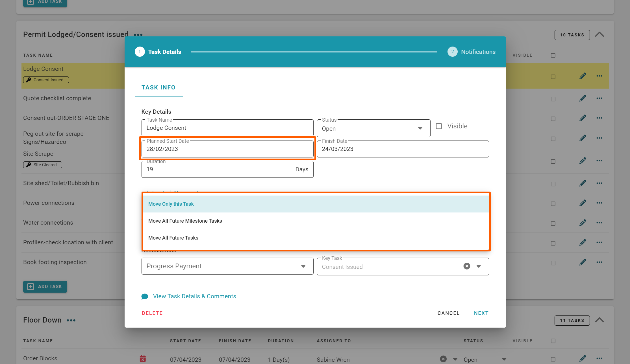Viewport: 630px width, 364px height.
Task: Open View Task Details & Comments link
Action: [194, 296]
